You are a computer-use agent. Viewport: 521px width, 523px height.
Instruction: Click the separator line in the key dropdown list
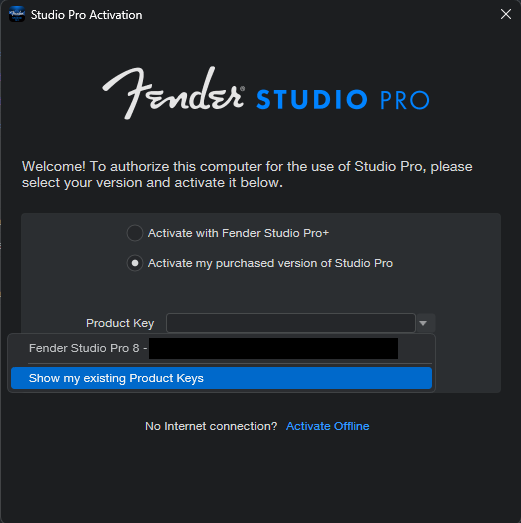click(x=230, y=363)
